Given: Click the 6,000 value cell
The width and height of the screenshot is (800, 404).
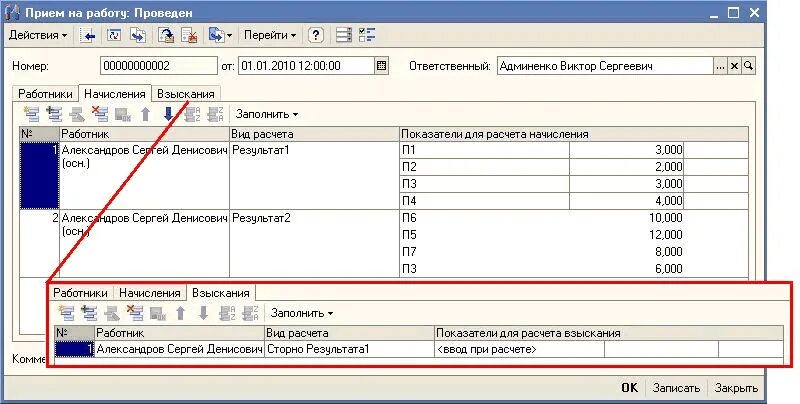Looking at the screenshot, I should coord(627,268).
